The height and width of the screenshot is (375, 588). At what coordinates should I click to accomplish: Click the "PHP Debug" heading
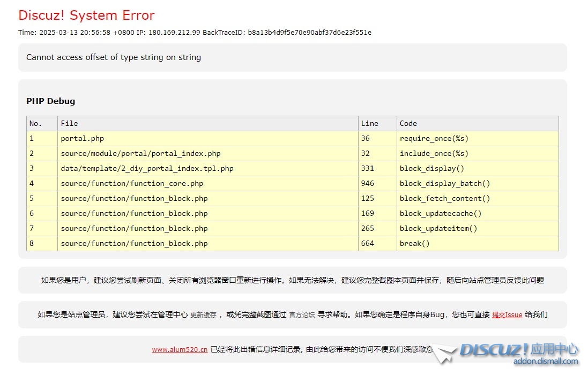pos(50,101)
